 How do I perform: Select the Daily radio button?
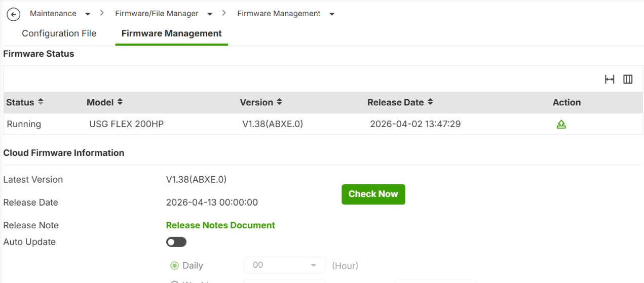pos(175,265)
